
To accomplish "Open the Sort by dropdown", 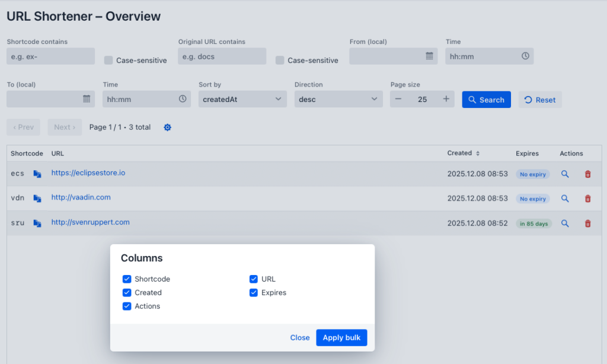I will pos(242,99).
